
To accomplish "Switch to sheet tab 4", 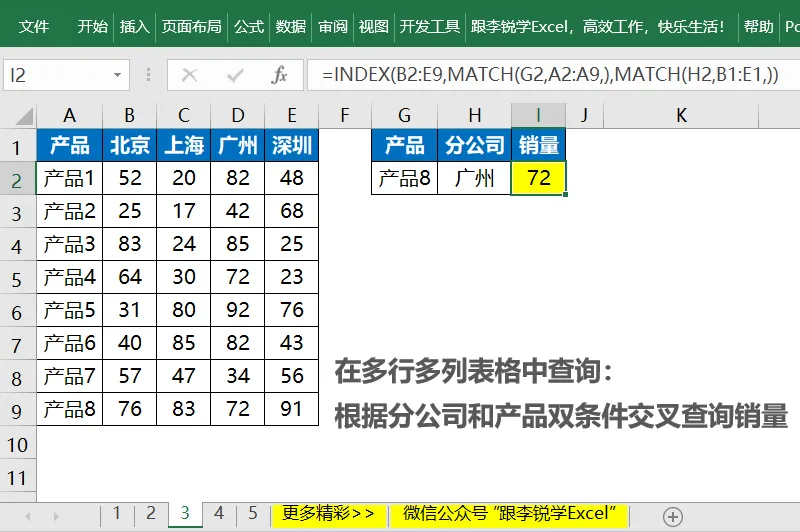I will coord(219,513).
